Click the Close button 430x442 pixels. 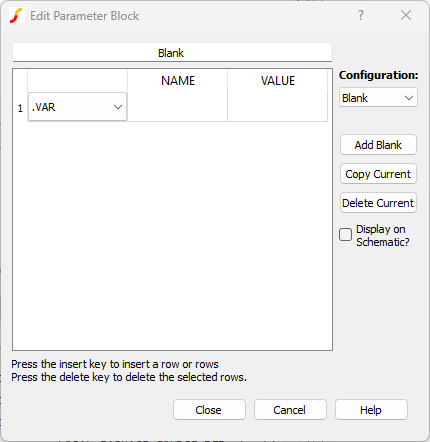tap(209, 410)
